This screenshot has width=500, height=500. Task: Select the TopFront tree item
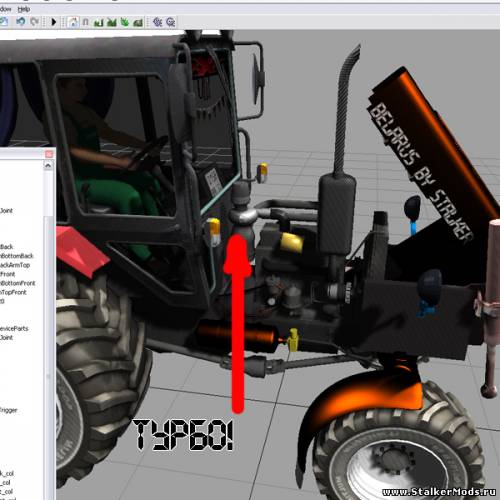[x=13, y=292]
